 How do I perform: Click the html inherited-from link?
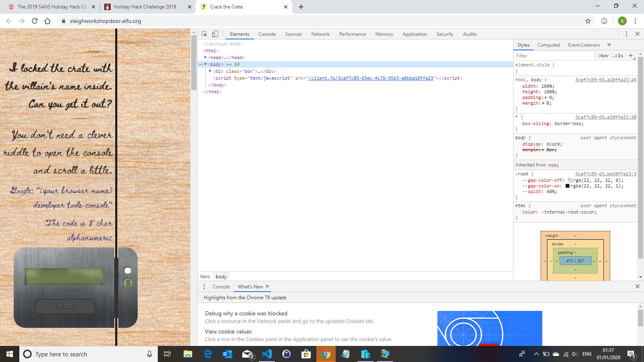pos(553,165)
